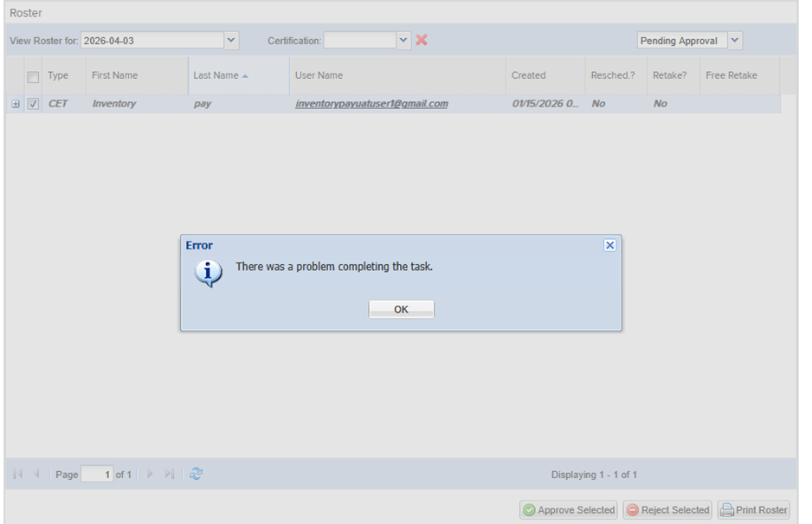The width and height of the screenshot is (812, 524).
Task: Open the Pending Approval status dropdown
Action: point(734,40)
